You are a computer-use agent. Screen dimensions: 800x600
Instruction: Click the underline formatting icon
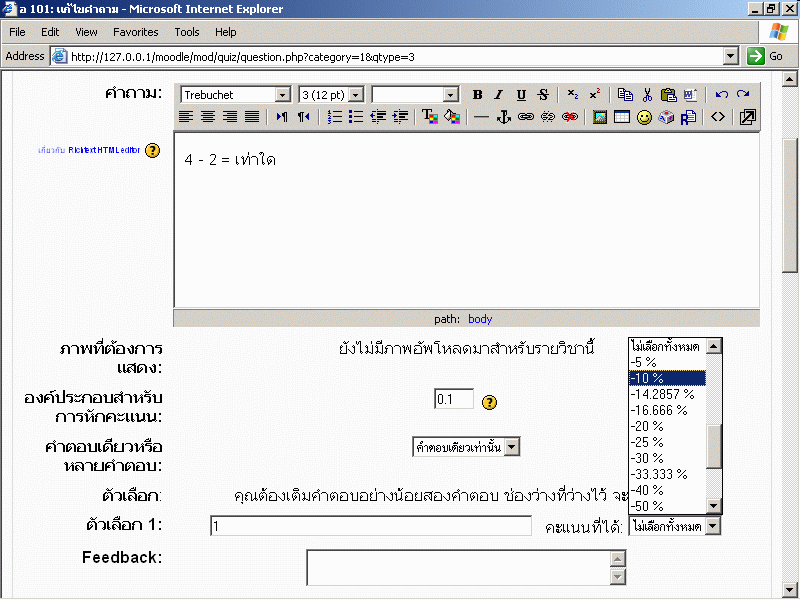tap(521, 95)
